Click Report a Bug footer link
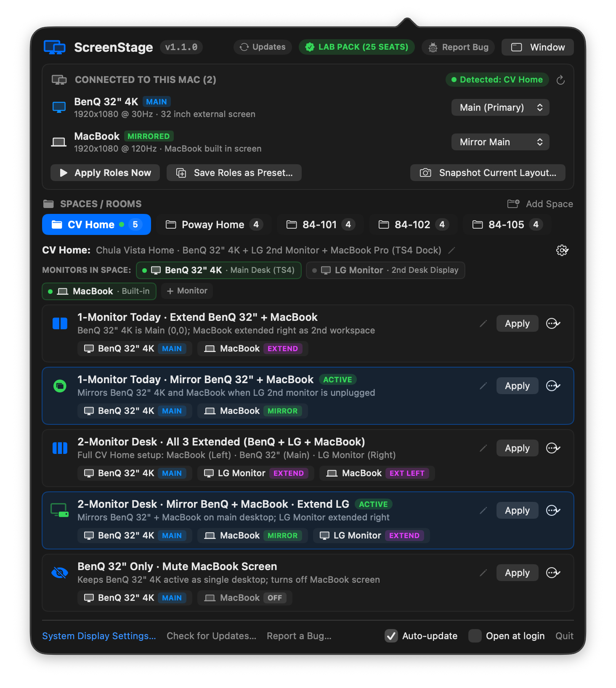 (x=299, y=636)
